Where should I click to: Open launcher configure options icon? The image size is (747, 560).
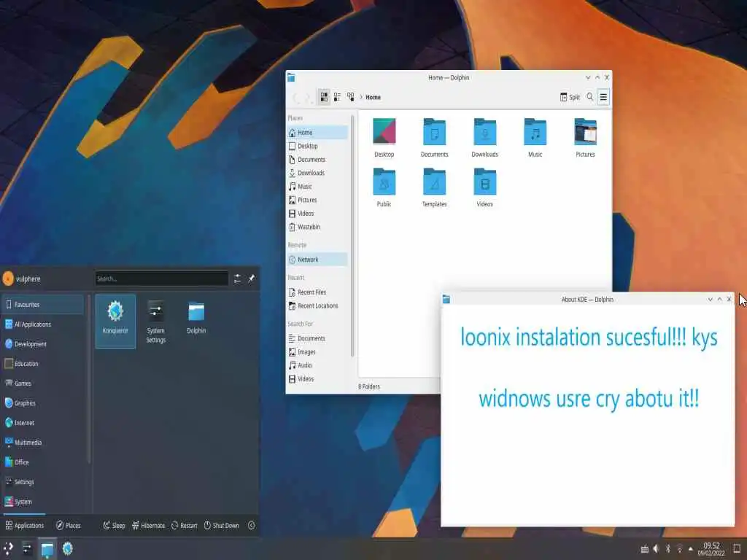[237, 279]
